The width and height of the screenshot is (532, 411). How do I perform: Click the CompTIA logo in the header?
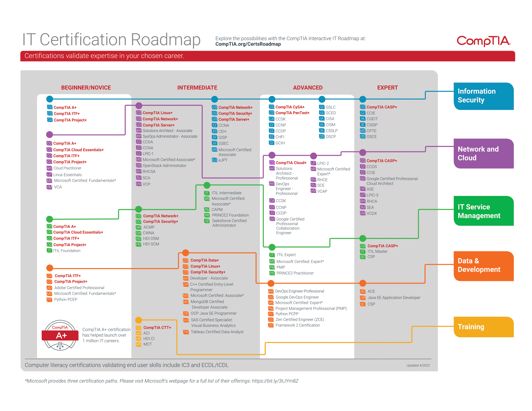(484, 41)
